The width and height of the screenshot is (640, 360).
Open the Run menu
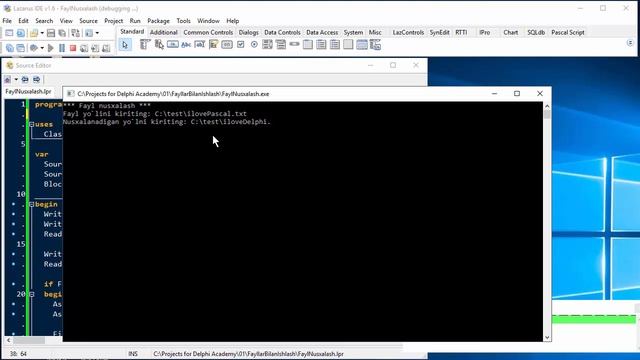(x=135, y=21)
